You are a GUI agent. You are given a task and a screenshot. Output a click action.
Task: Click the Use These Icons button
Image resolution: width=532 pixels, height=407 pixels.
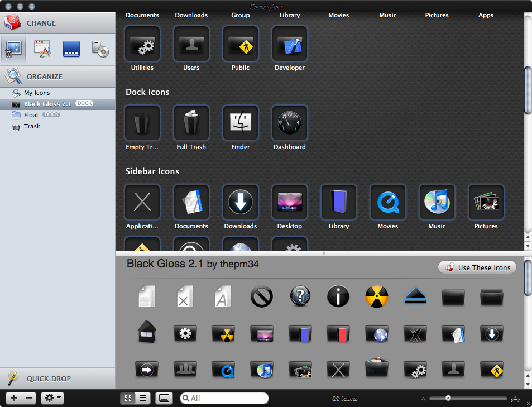coord(477,267)
